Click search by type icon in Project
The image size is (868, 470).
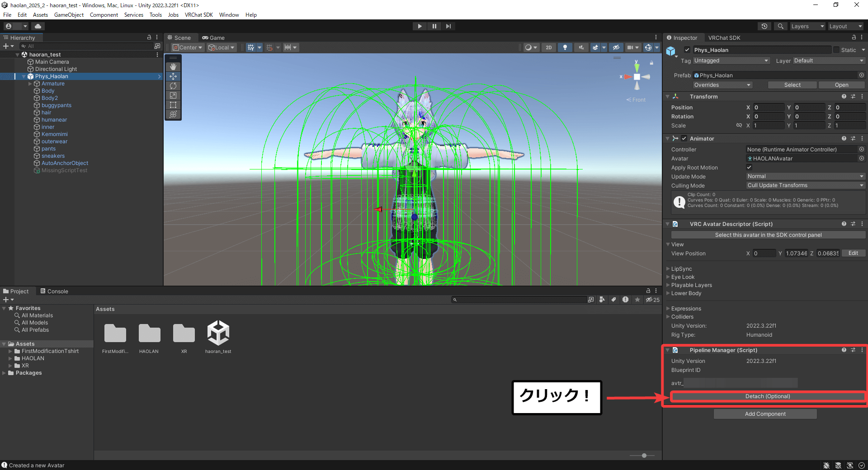click(x=602, y=300)
